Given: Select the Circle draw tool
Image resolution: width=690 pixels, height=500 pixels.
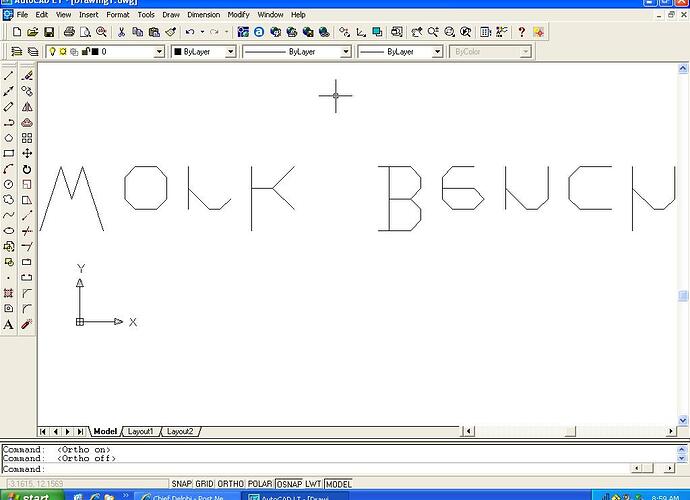Looking at the screenshot, I should tap(8, 184).
